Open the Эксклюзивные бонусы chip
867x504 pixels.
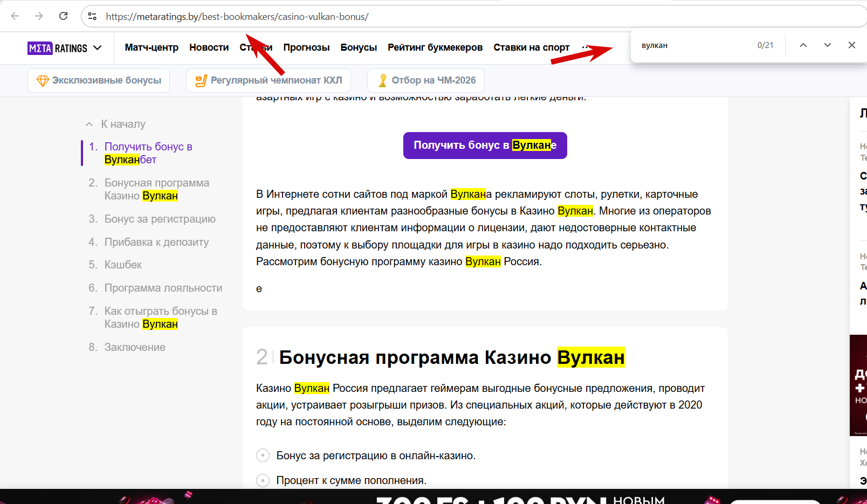[99, 80]
